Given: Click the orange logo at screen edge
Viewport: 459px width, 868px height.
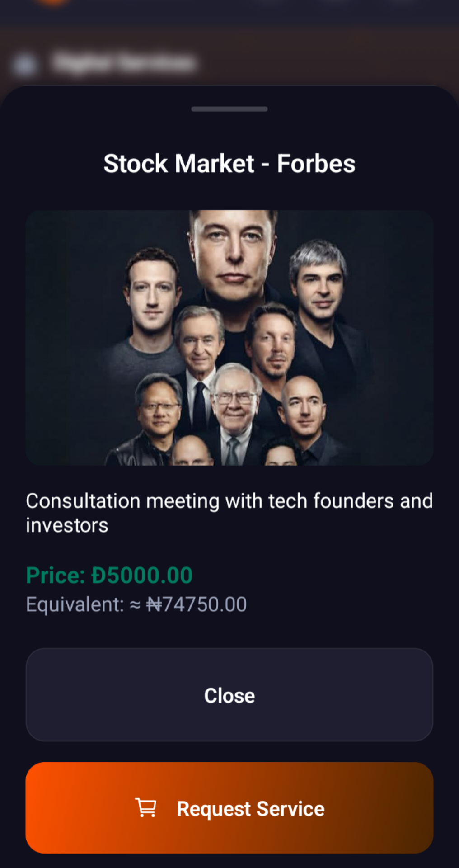Looking at the screenshot, I should coord(53,2).
